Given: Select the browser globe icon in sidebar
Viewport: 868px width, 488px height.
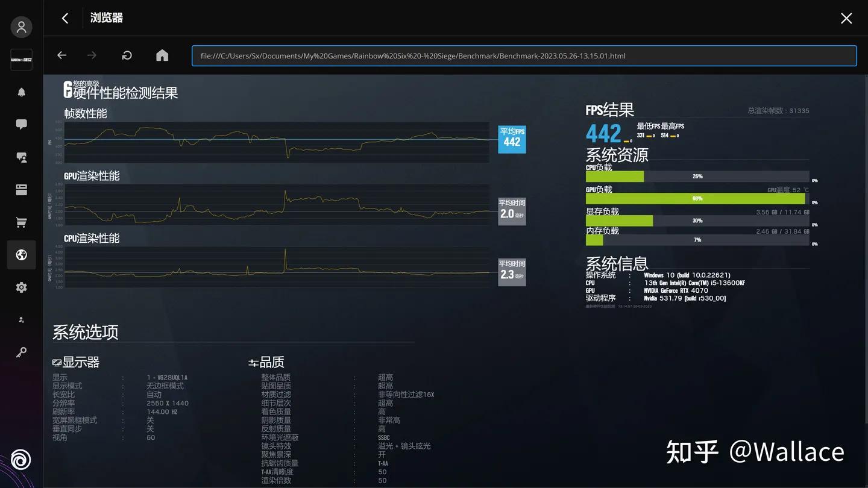Looking at the screenshot, I should coord(21,254).
